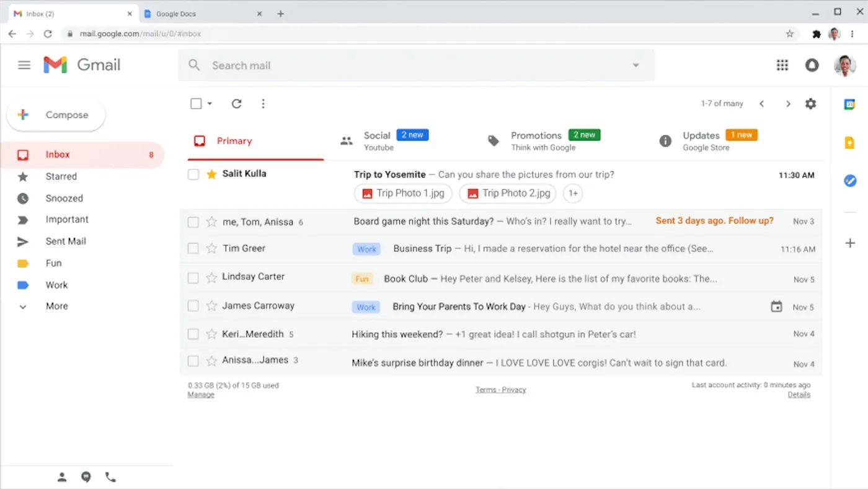868x489 pixels.
Task: Open the Hangouts chat icon at bottom left
Action: tap(86, 477)
